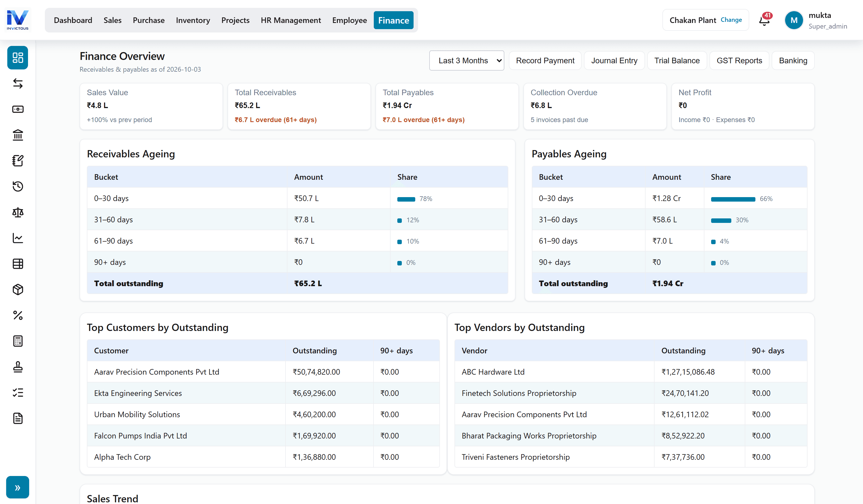Click the Total Payables card
Screen dimensions: 863x504
click(x=447, y=106)
